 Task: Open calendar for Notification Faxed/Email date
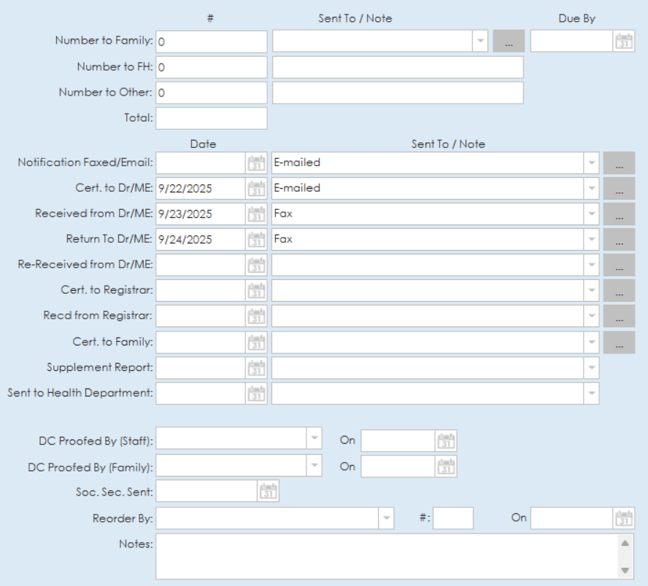256,162
